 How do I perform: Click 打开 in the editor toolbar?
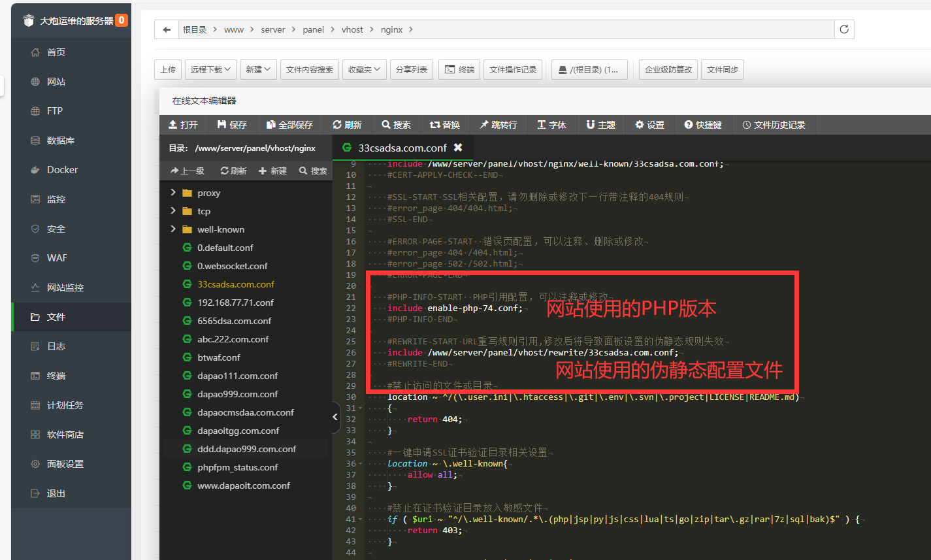click(x=183, y=125)
